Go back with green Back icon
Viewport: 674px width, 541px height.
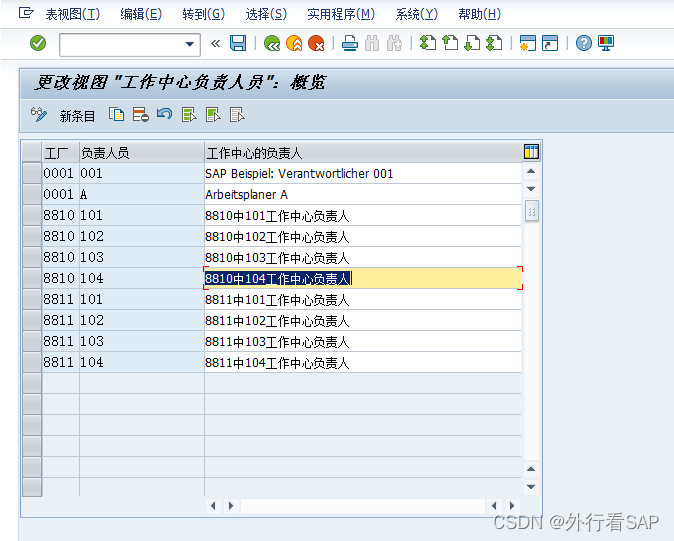point(272,43)
